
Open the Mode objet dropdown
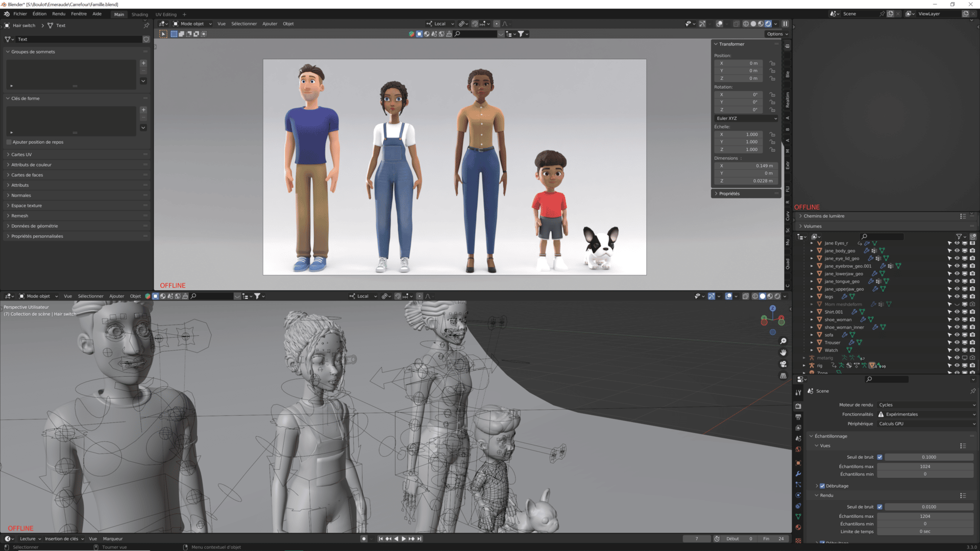pyautogui.click(x=193, y=23)
